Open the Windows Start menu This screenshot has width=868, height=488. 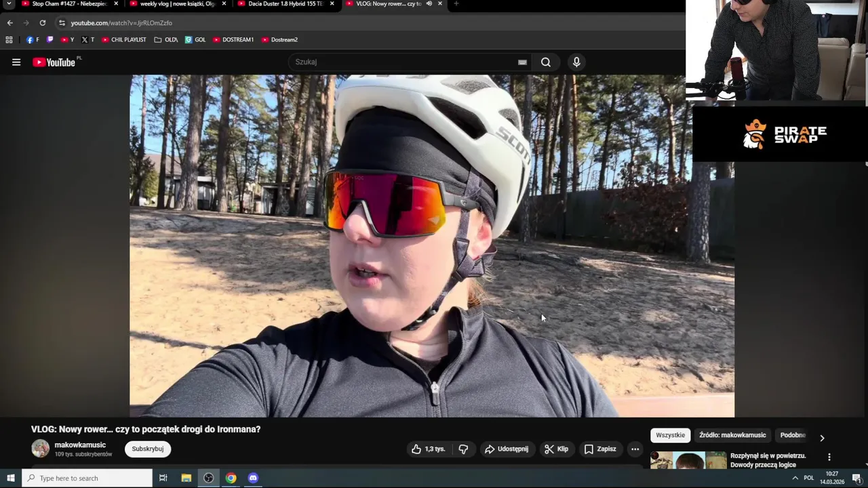[11, 478]
